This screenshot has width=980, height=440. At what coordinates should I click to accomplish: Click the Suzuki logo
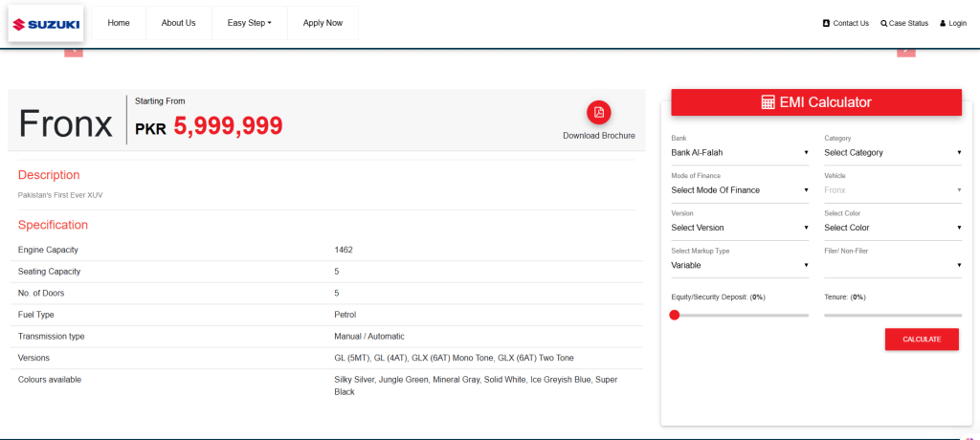tap(46, 24)
